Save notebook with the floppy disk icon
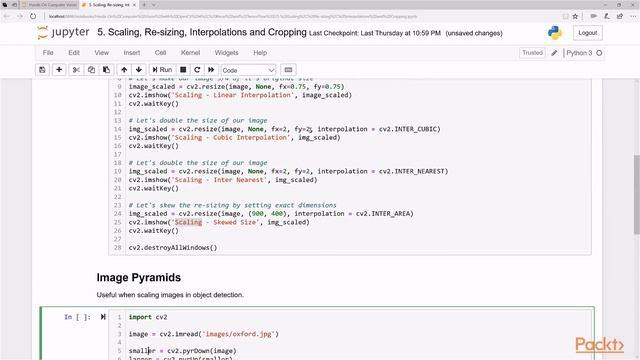The image size is (640, 360). click(42, 70)
